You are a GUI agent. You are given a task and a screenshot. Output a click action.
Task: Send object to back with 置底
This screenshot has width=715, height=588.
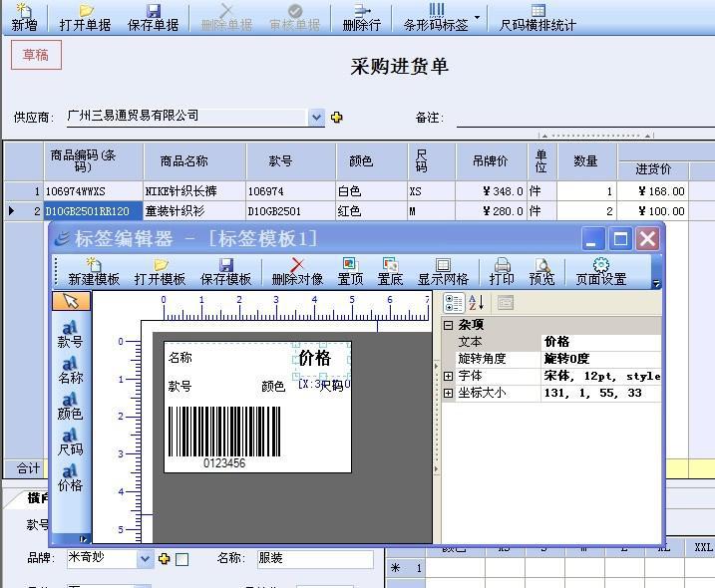[390, 271]
